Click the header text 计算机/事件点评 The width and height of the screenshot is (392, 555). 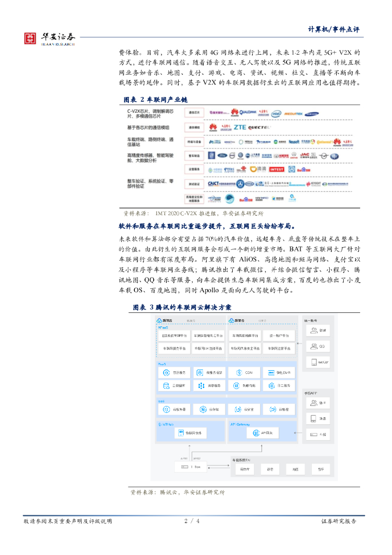(x=334, y=29)
